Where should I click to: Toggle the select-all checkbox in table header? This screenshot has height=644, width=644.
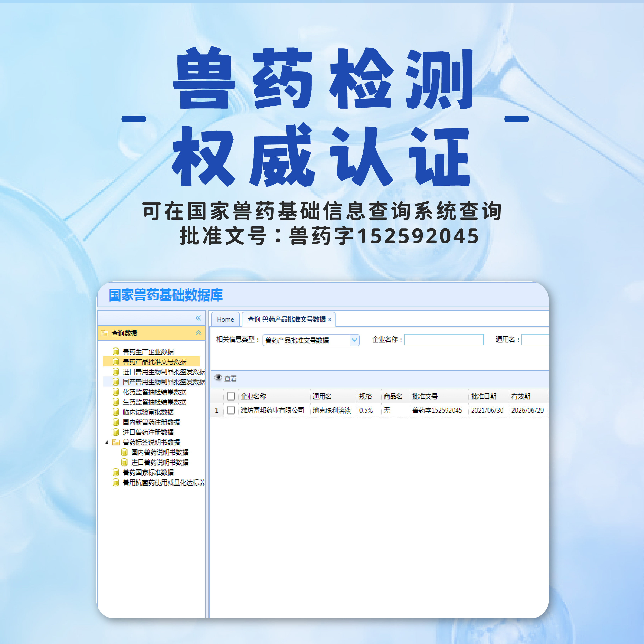[x=231, y=396]
